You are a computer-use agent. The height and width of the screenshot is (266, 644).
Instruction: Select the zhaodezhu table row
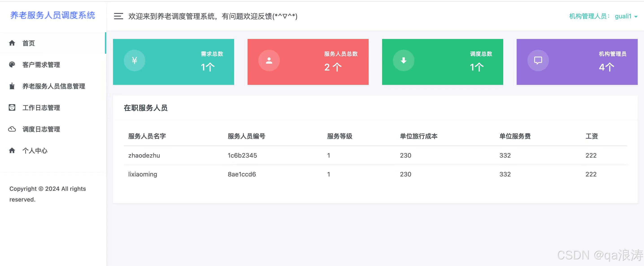point(144,155)
